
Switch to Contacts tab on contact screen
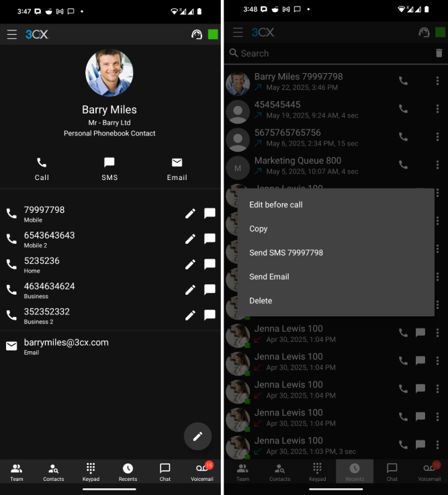[53, 472]
